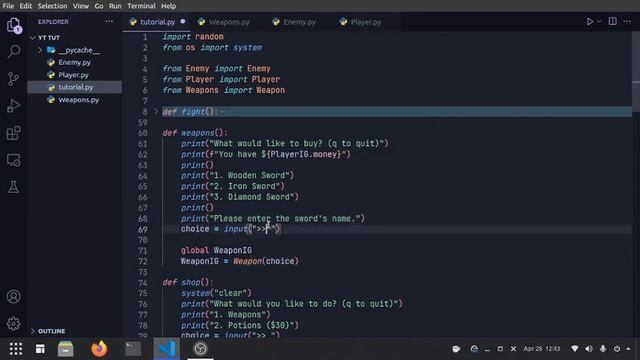The width and height of the screenshot is (640, 360).
Task: Open the volume indicator in tray
Action: click(589, 349)
